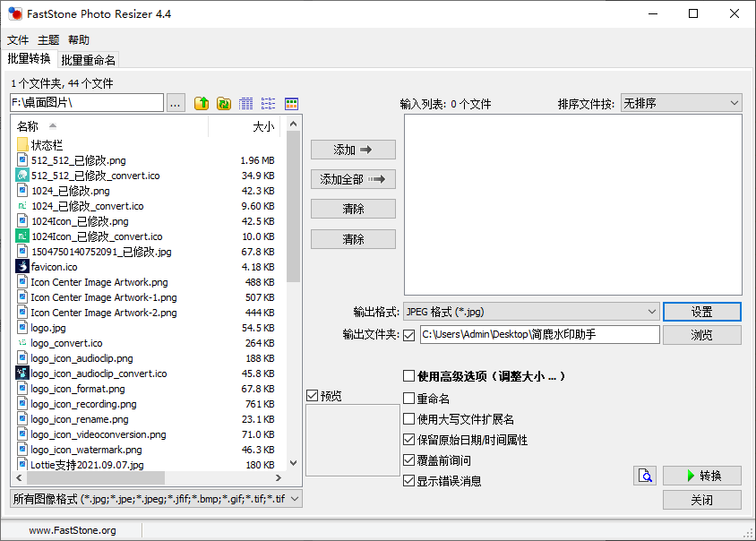Select the favicon.ico file icon
The width and height of the screenshot is (756, 541).
coord(23,267)
